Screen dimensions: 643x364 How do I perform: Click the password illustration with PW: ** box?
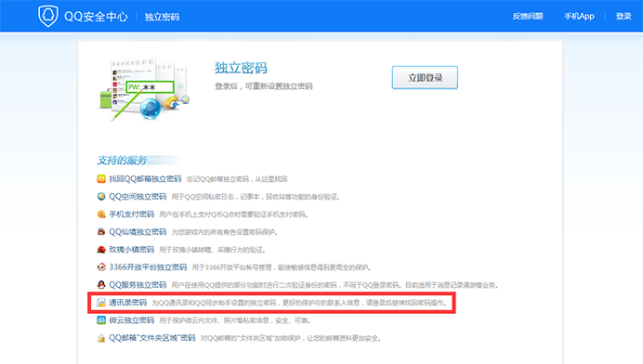pos(143,89)
